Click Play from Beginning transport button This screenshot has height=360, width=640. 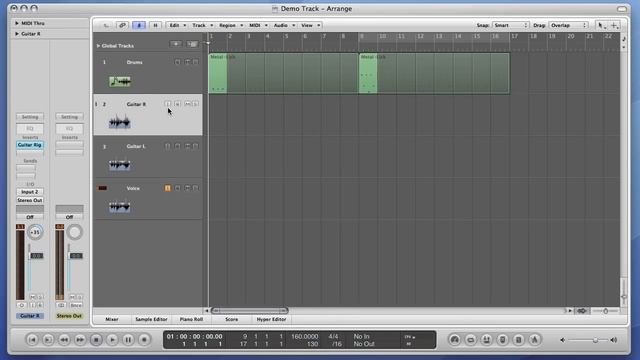48,340
